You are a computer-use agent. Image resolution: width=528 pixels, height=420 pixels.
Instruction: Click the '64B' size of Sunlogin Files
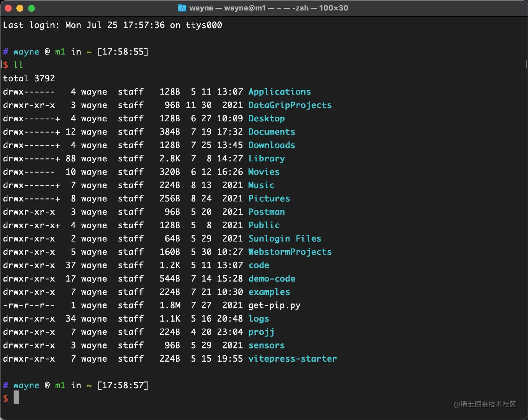click(x=172, y=239)
